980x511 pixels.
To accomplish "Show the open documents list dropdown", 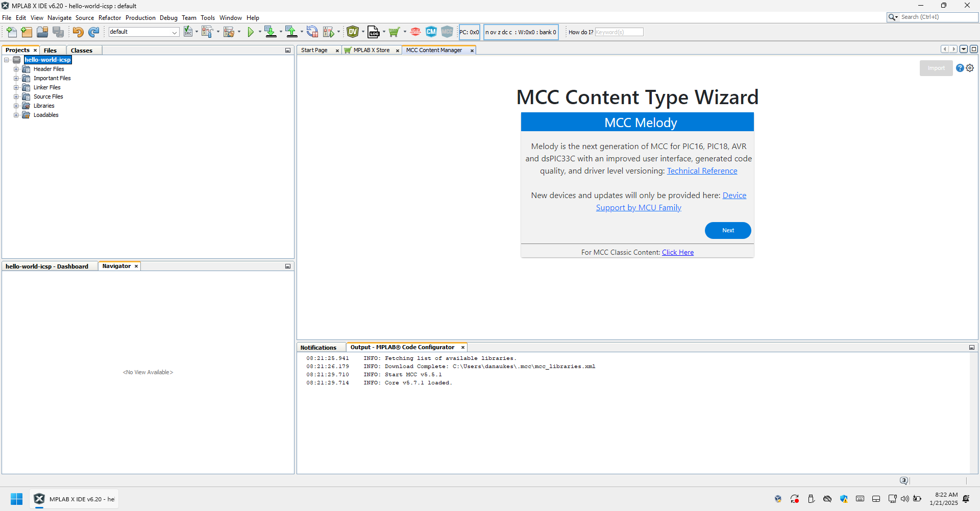I will [x=964, y=49].
